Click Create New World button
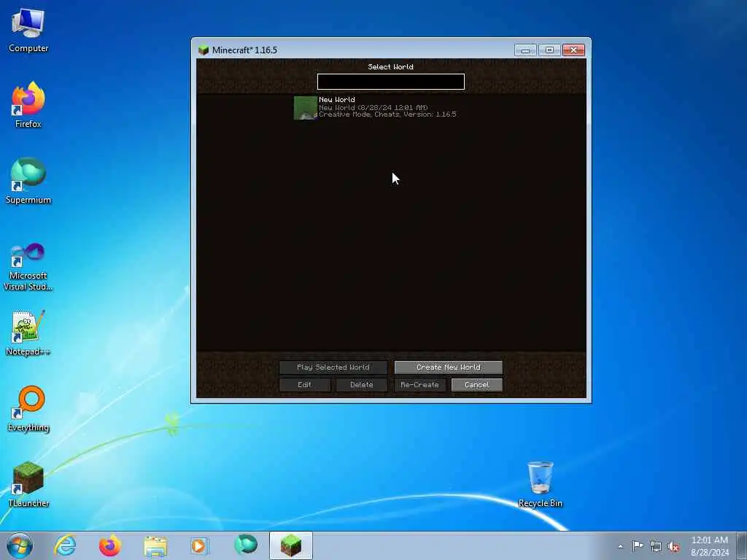 point(449,367)
